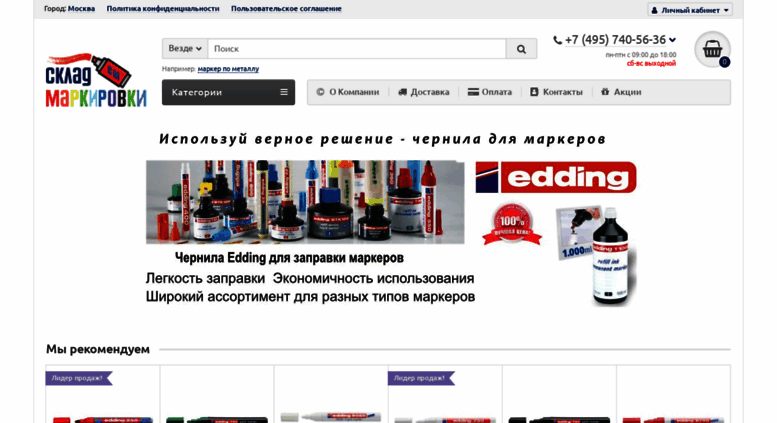The height and width of the screenshot is (423, 777).
Task: Click the Edding ink bottles banner photo
Action: pos(305,202)
